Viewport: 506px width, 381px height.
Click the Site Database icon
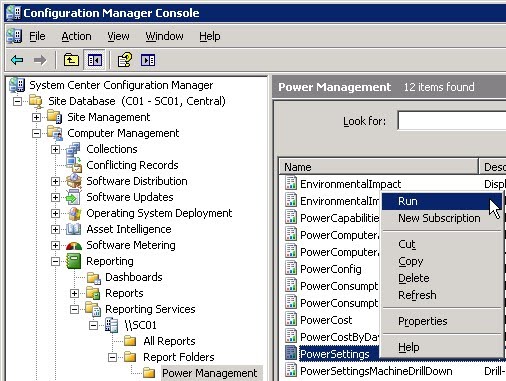36,101
